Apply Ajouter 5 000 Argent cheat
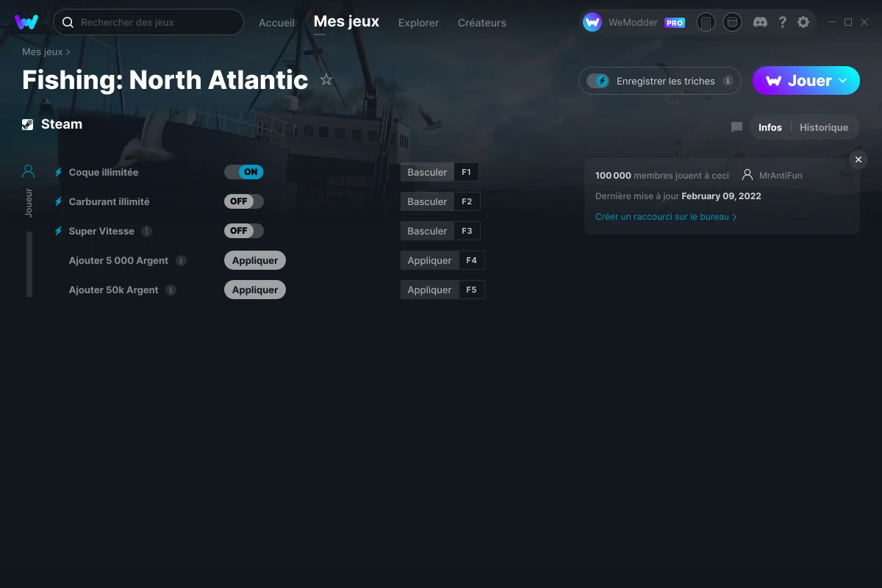 click(255, 260)
